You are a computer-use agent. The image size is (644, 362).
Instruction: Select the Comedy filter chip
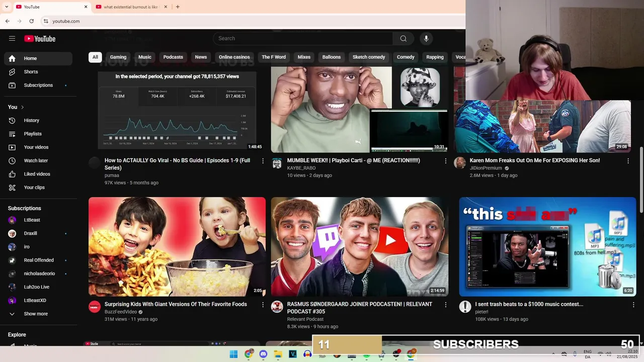click(406, 57)
